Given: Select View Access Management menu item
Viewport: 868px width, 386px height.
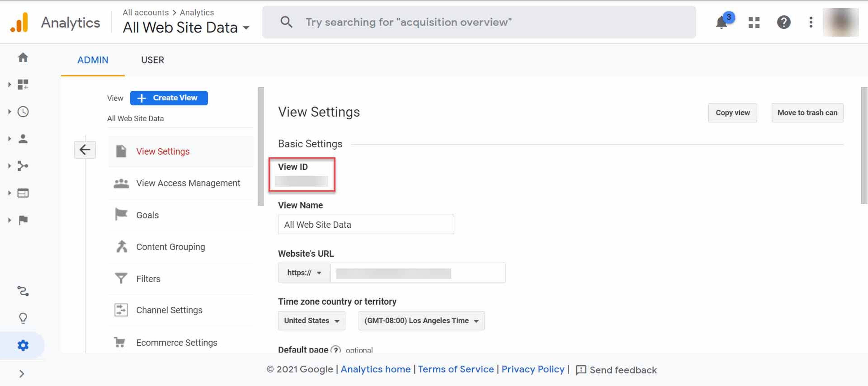Looking at the screenshot, I should 181,183.
